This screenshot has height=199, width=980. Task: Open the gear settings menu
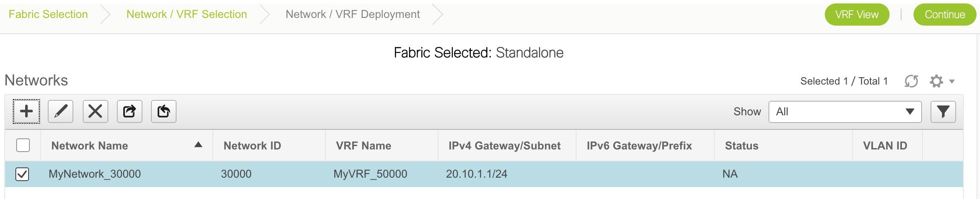tap(936, 81)
